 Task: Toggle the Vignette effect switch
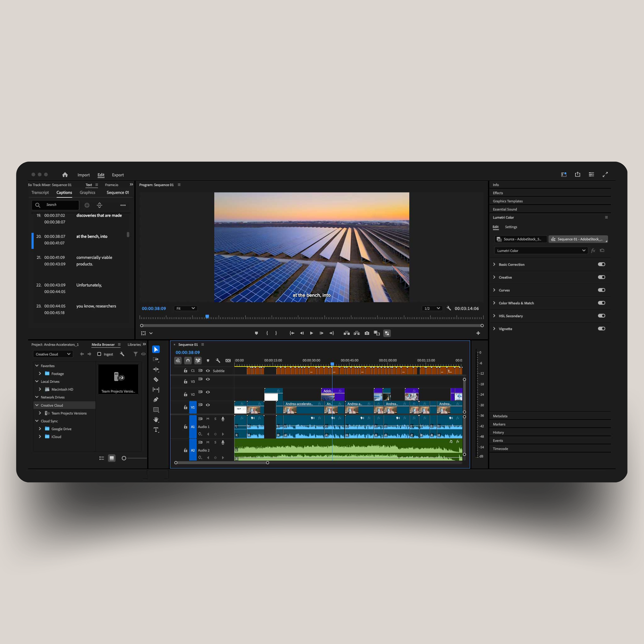pos(601,329)
